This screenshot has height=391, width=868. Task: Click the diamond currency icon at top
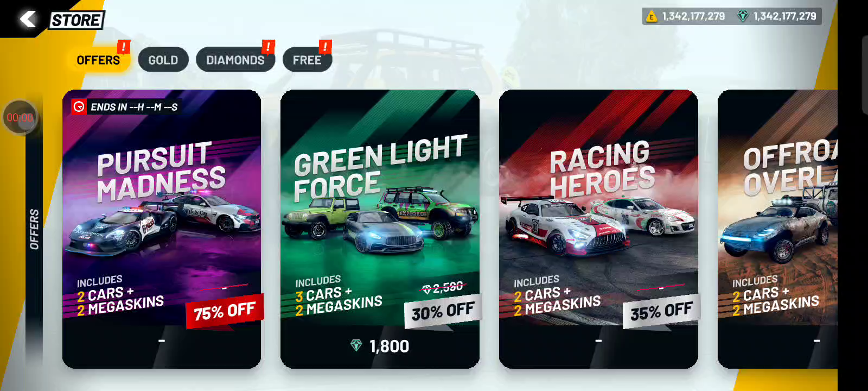pos(743,16)
